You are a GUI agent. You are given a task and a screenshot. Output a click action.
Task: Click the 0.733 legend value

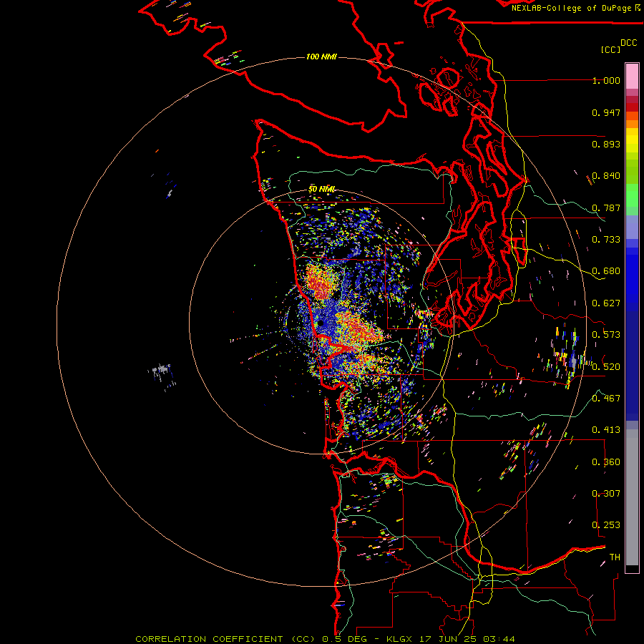[606, 240]
